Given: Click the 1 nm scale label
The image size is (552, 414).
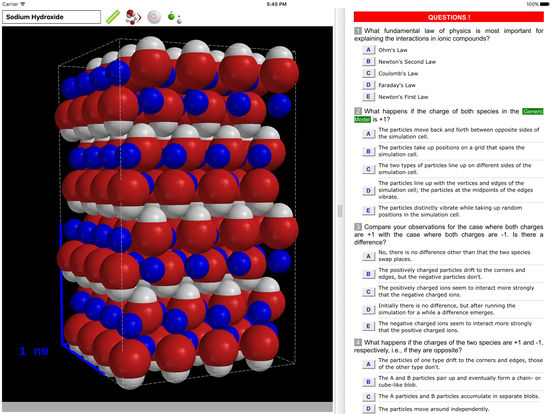Looking at the screenshot, I should coord(34,351).
